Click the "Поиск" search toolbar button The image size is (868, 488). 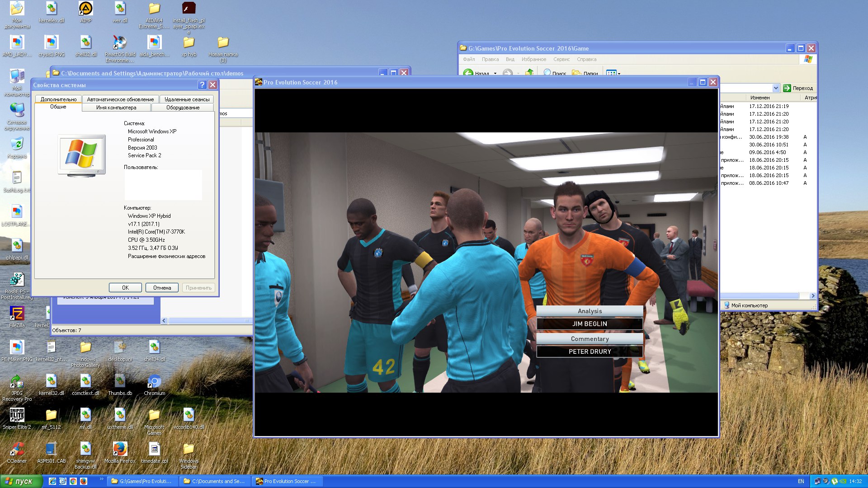pyautogui.click(x=555, y=73)
